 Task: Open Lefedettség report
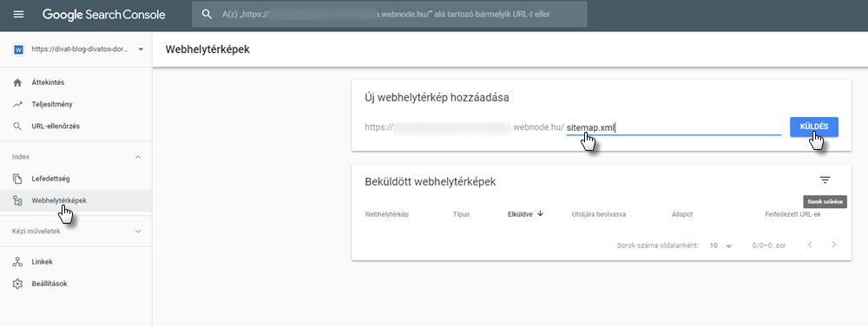point(51,179)
